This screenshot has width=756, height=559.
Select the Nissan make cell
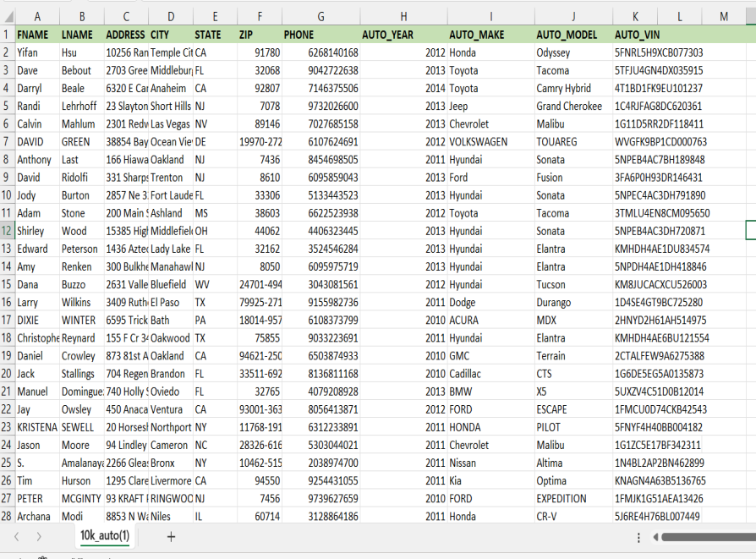(x=490, y=463)
